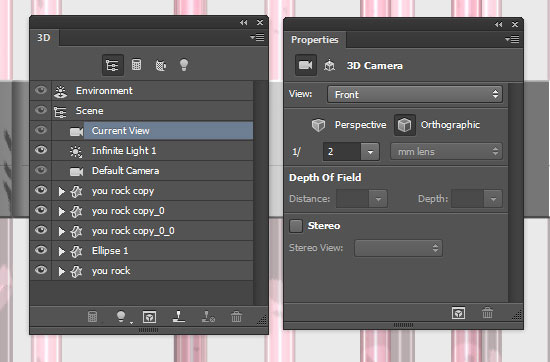The image size is (550, 362).
Task: Click the Move object to ground plane icon
Action: click(179, 317)
